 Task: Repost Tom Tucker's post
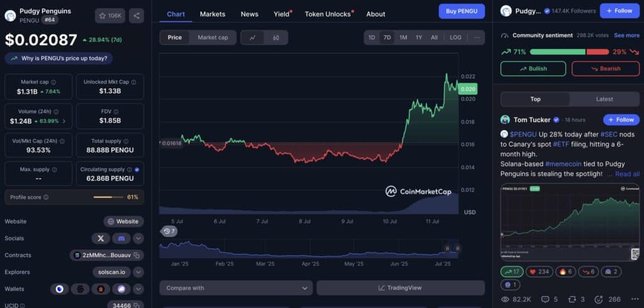tap(577, 299)
